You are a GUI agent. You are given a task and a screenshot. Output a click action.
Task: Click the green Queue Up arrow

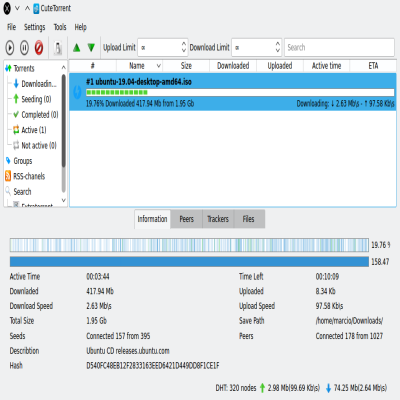click(x=77, y=48)
